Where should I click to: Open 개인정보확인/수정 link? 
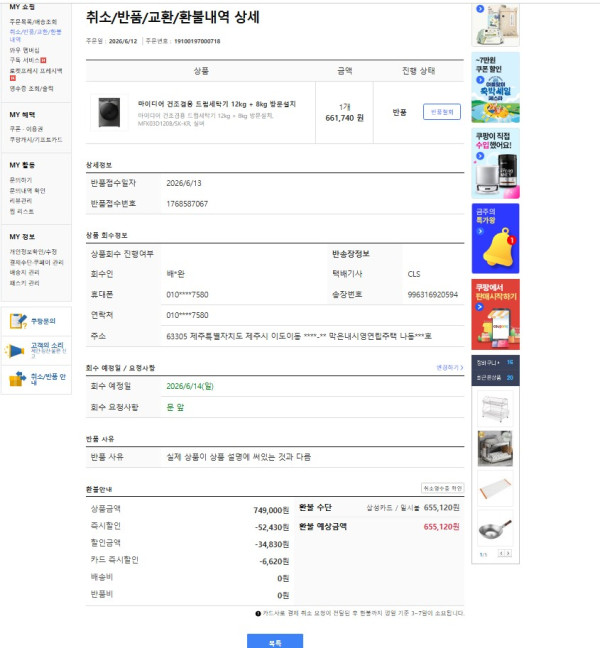click(x=33, y=252)
